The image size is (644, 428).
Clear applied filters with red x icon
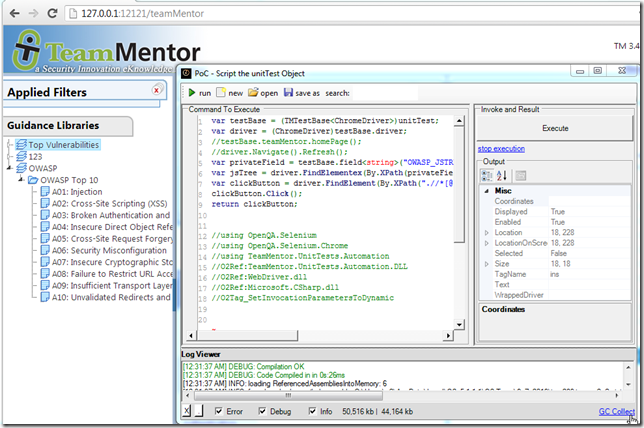coord(156,90)
